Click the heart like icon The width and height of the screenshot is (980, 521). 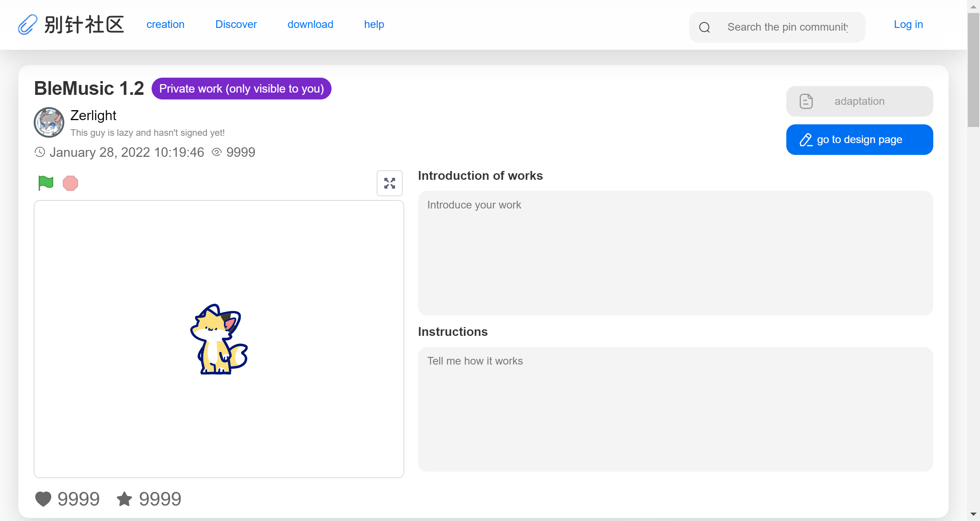point(43,499)
